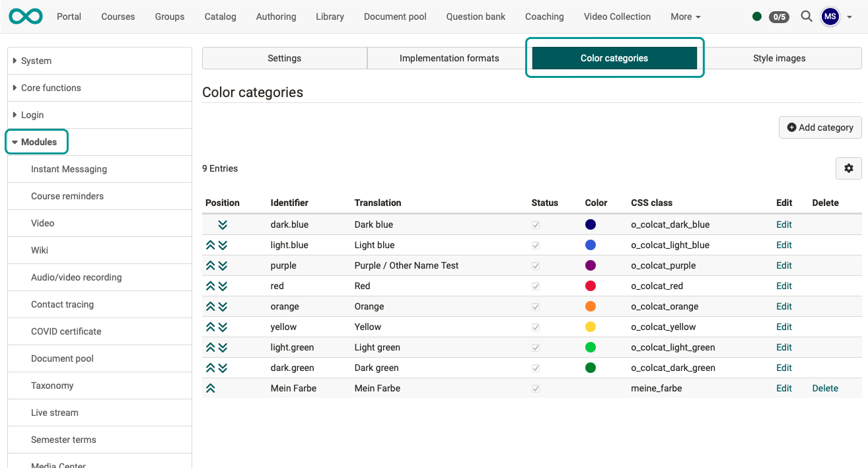The image size is (868, 468).
Task: Toggle the status checkbox for Dark blue
Action: click(535, 224)
